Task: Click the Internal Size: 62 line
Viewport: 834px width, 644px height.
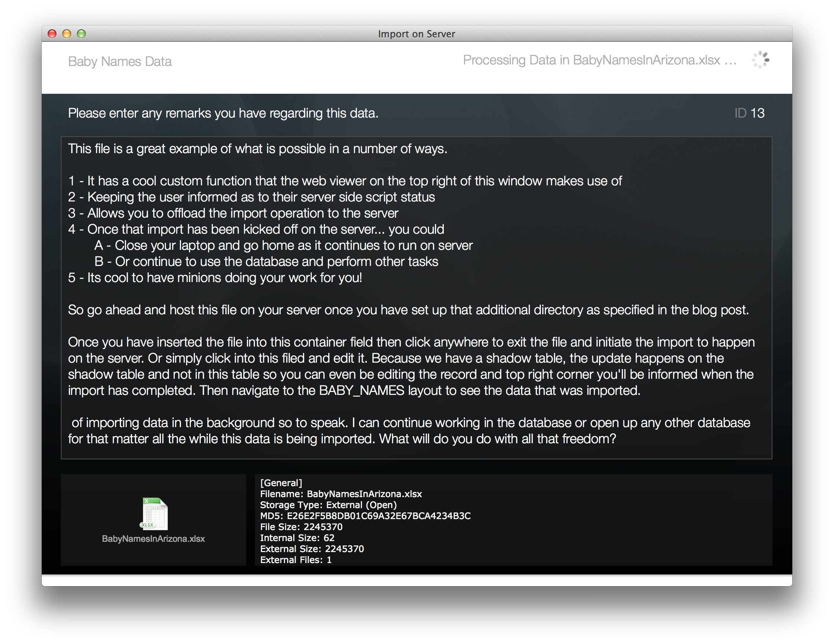Action: point(297,538)
